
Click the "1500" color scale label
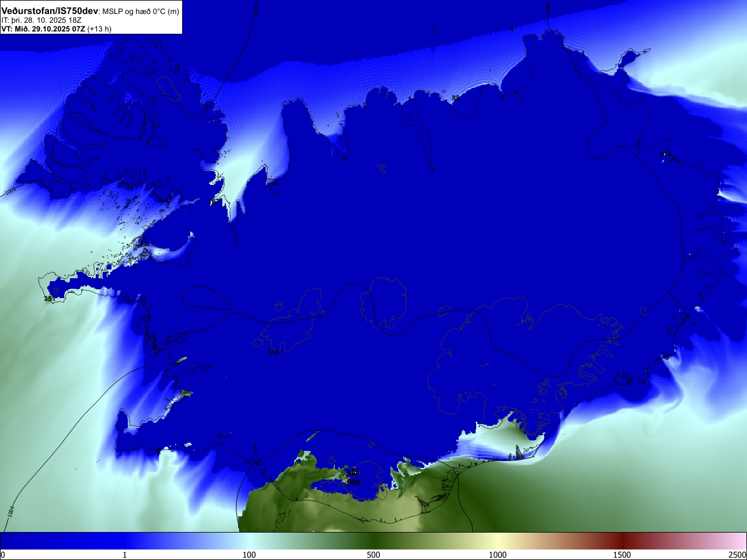click(x=622, y=555)
